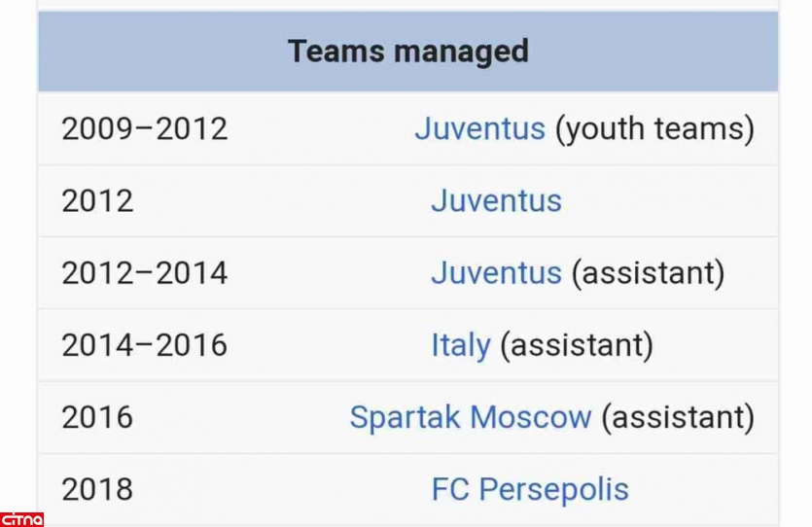This screenshot has height=527, width=812.
Task: Click the 2018 year cell
Action: coord(97,488)
